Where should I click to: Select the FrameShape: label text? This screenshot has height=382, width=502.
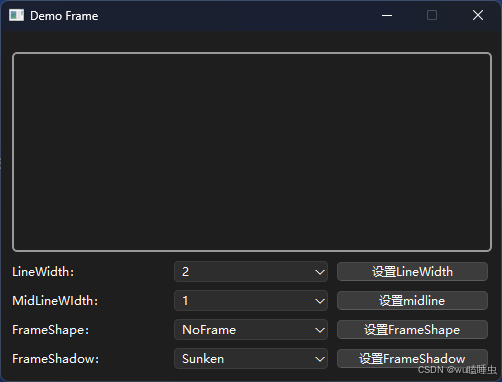click(51, 330)
